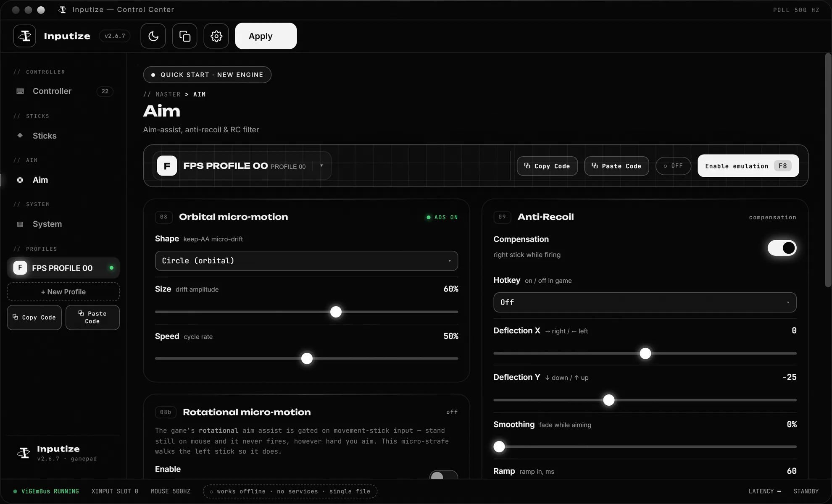Select the Aim section in sidebar
The width and height of the screenshot is (832, 504).
(x=63, y=180)
